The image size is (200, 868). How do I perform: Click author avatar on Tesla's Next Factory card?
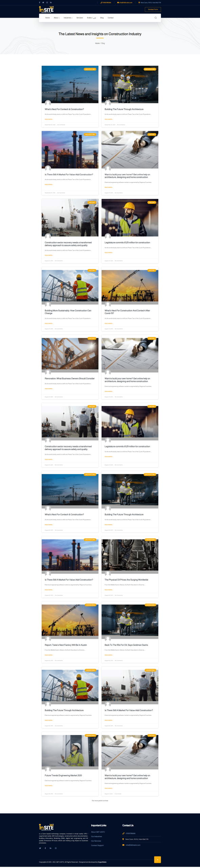[x=48, y=639]
